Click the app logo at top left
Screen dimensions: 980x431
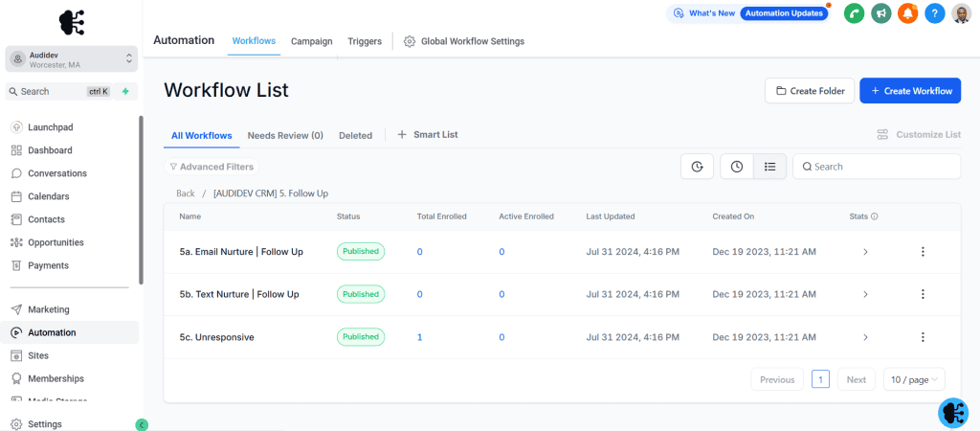pyautogui.click(x=72, y=23)
